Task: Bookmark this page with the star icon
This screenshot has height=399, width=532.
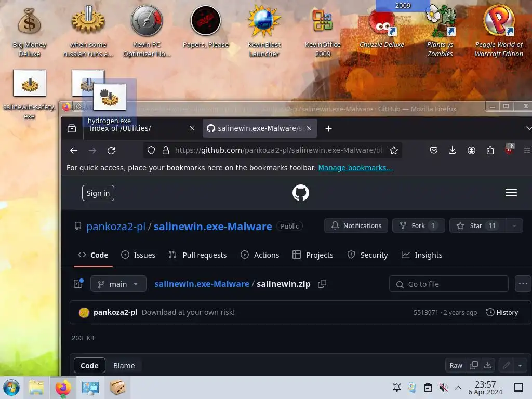Action: 394,150
